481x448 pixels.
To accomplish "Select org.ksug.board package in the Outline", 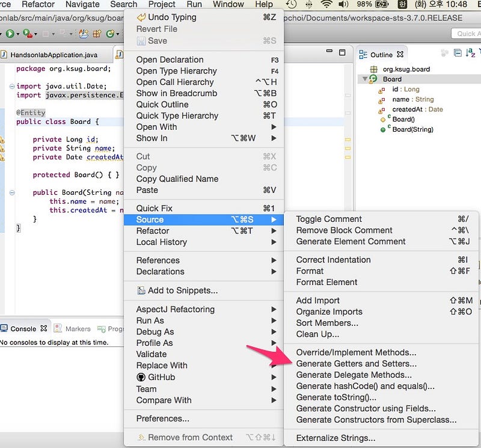I will [406, 69].
